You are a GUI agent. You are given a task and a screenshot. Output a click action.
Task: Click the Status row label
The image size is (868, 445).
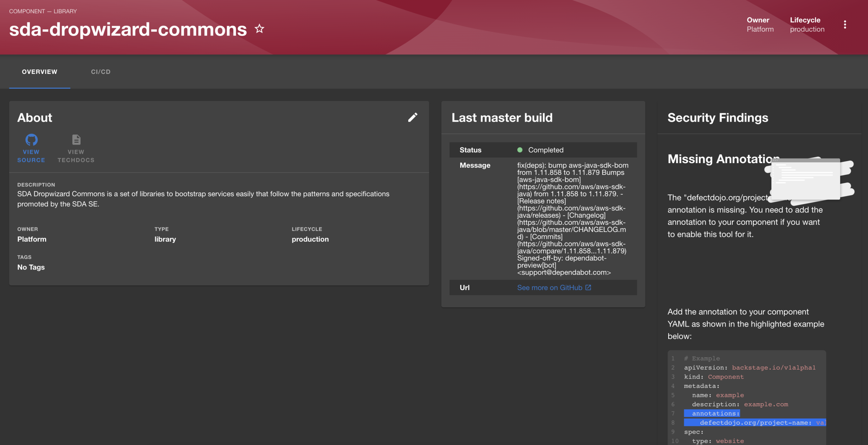click(x=470, y=150)
